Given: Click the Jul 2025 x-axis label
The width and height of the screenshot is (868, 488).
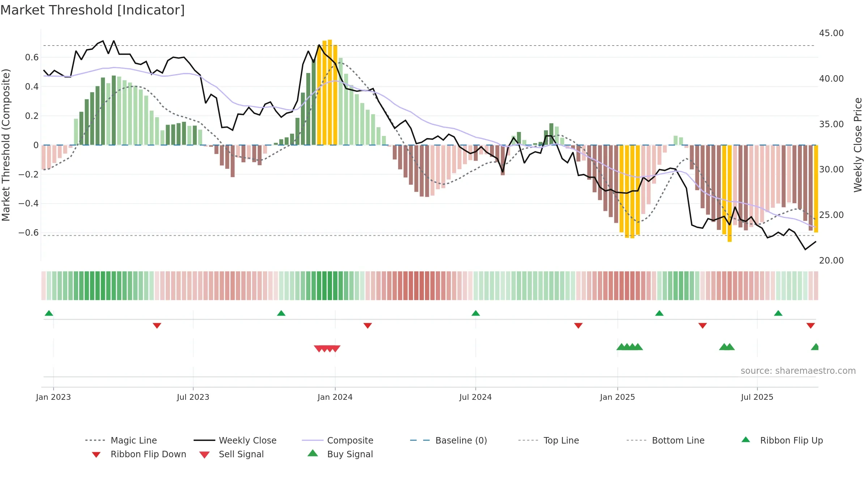Looking at the screenshot, I should 757,397.
